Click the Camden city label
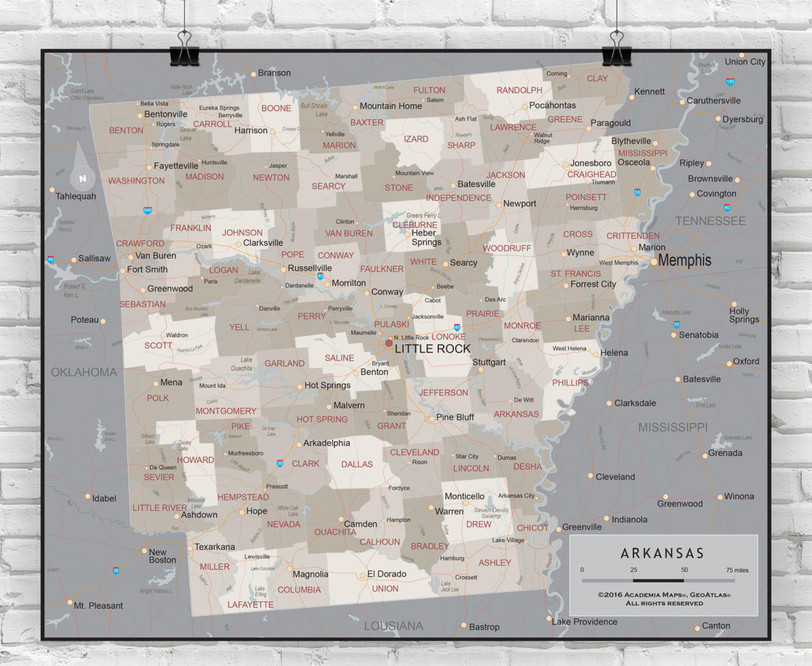Viewport: 812px width, 666px height. [x=360, y=524]
